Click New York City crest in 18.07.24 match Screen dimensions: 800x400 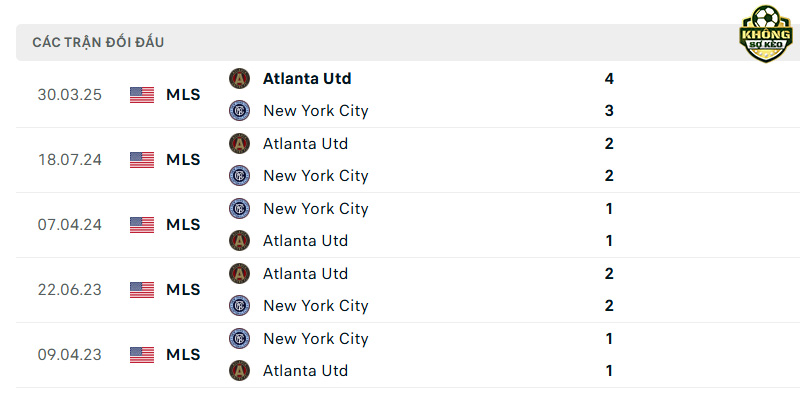coord(239,176)
